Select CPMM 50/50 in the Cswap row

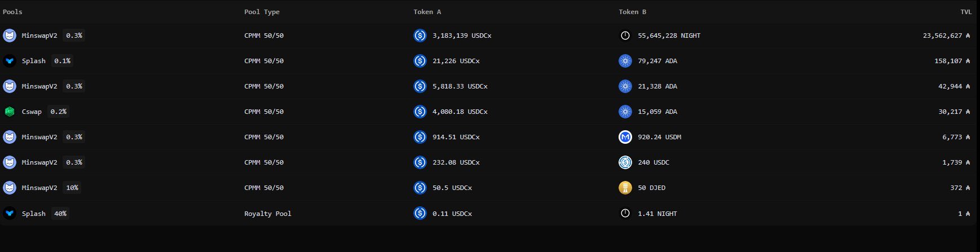point(264,112)
